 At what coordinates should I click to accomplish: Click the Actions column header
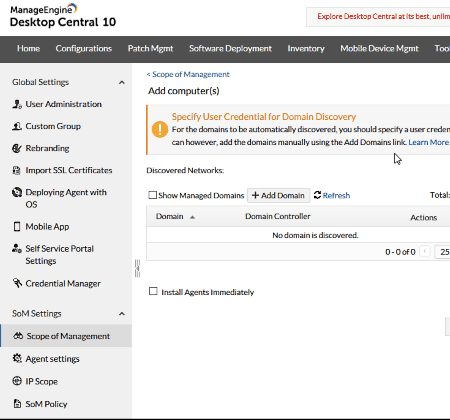[423, 218]
